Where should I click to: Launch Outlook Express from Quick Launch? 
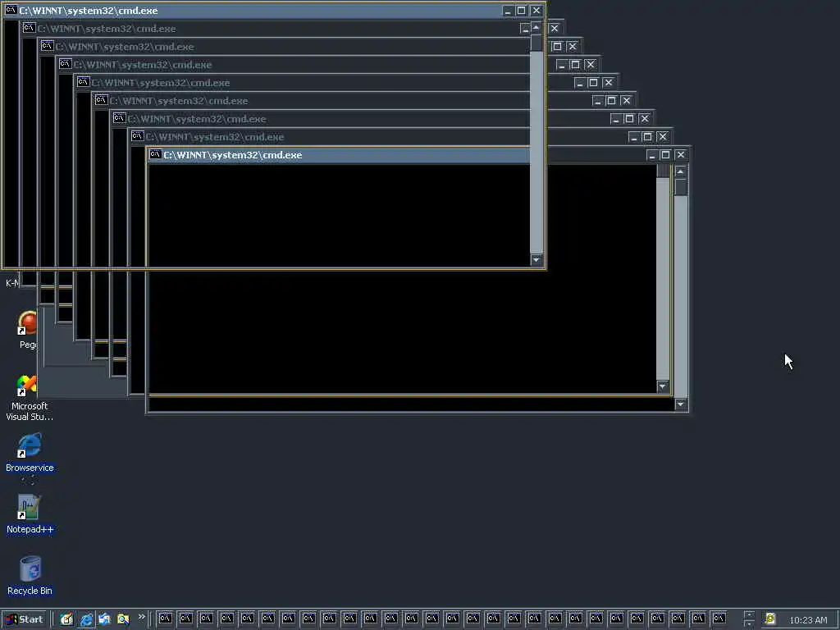104,619
